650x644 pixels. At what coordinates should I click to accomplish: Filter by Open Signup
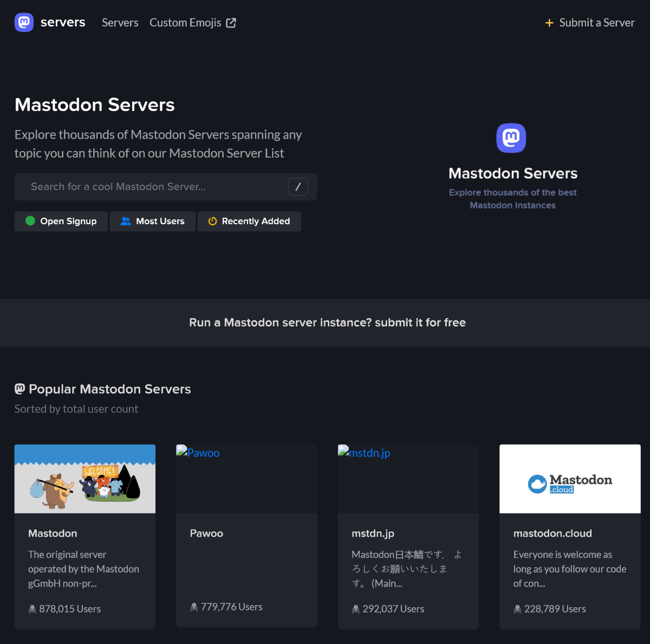[61, 221]
